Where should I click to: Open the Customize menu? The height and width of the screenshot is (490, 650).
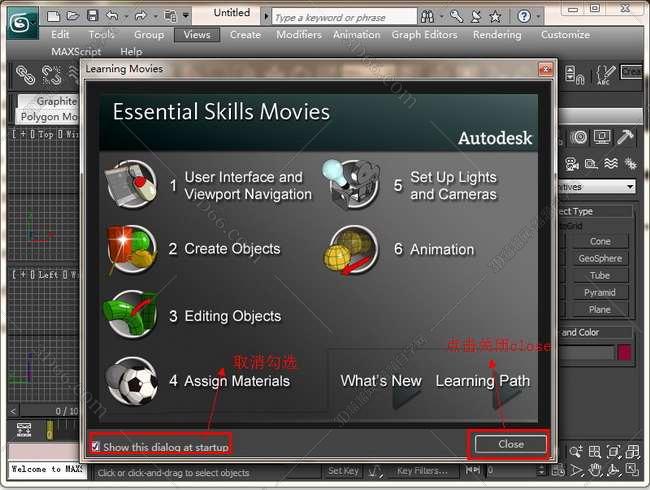point(565,35)
